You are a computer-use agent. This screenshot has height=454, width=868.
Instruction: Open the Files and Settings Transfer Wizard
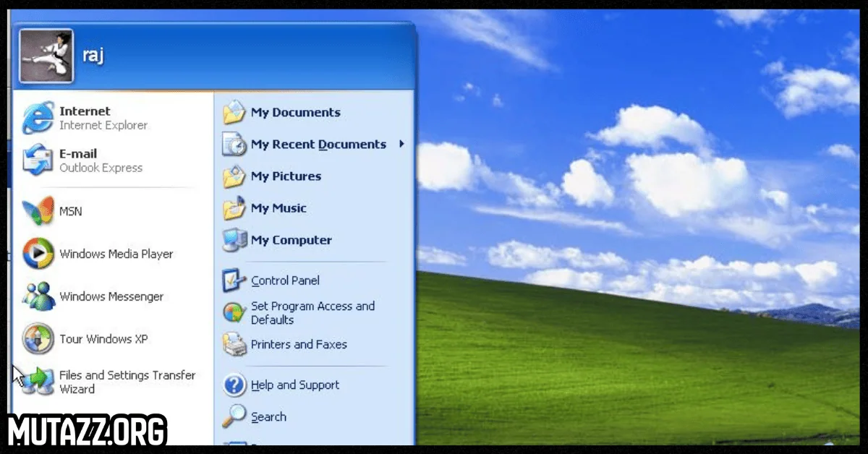127,382
